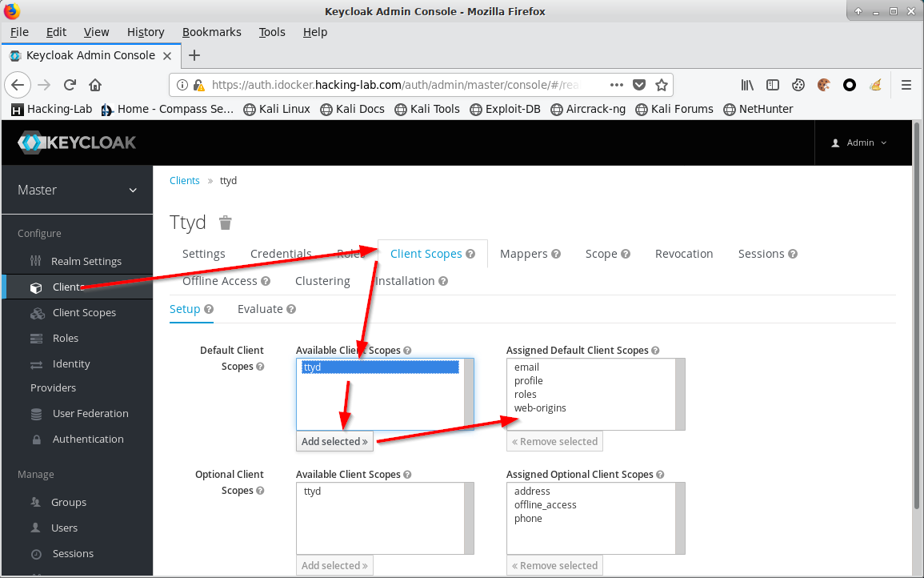
Task: Open the Admin user dropdown
Action: click(859, 142)
